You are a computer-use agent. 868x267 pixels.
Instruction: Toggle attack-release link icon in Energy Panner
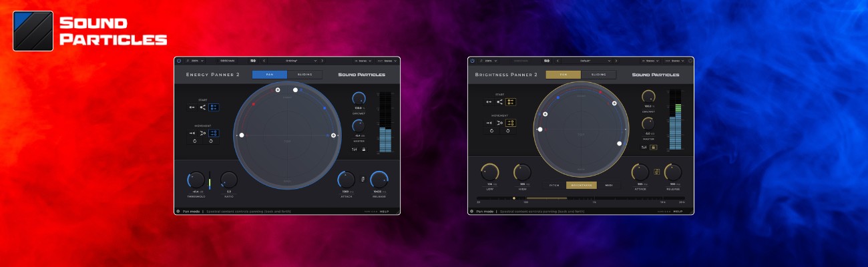363,179
